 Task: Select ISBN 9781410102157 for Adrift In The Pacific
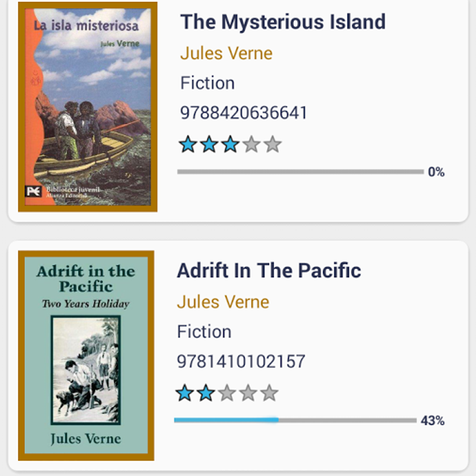240,361
